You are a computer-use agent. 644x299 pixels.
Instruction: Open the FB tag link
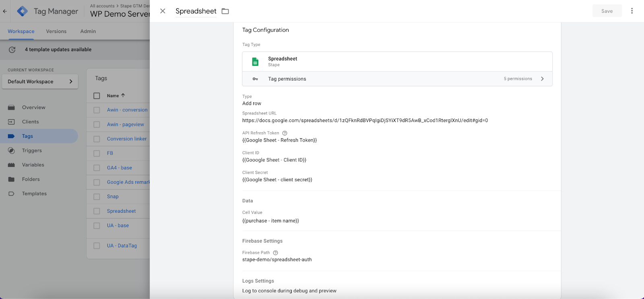[x=110, y=154]
